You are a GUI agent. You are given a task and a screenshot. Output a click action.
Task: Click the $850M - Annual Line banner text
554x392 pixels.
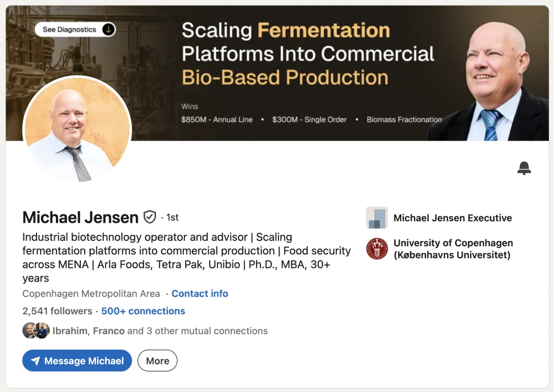(x=217, y=119)
